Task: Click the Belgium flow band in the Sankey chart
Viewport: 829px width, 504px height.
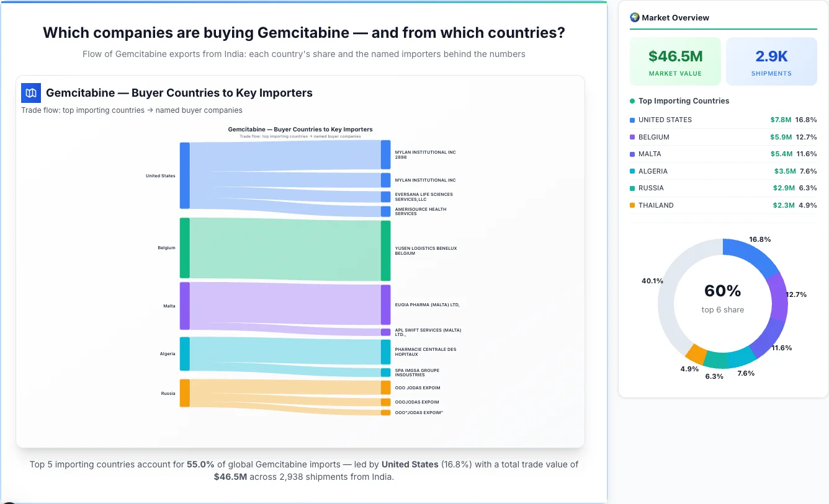Action: pyautogui.click(x=285, y=248)
